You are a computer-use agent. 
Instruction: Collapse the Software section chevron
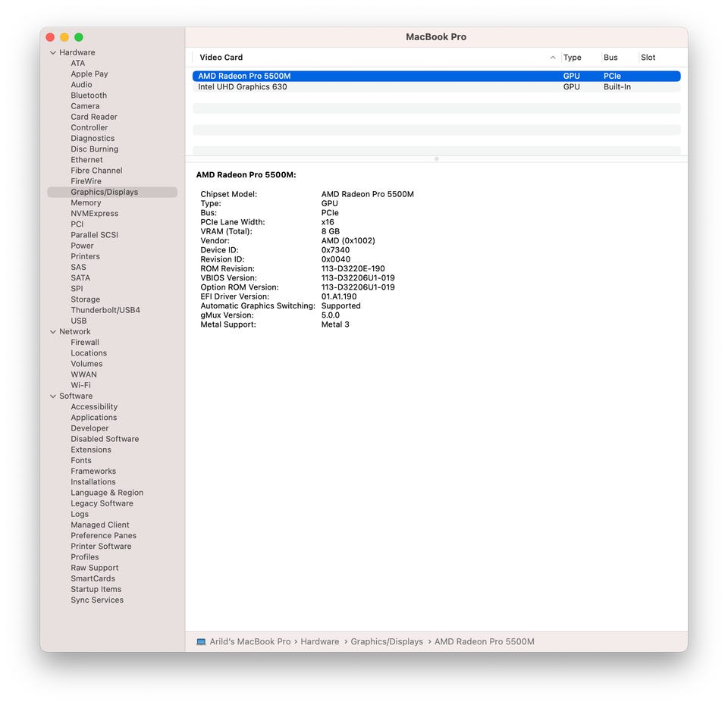click(53, 396)
